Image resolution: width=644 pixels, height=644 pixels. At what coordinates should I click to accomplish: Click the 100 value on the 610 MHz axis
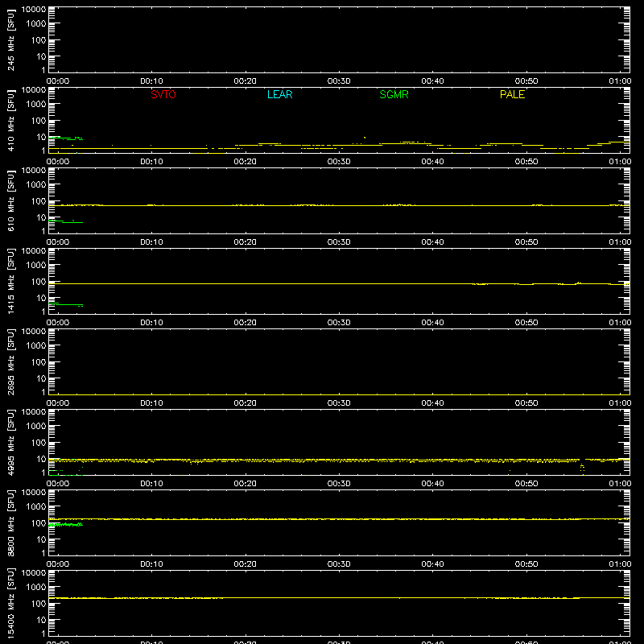[x=39, y=201]
